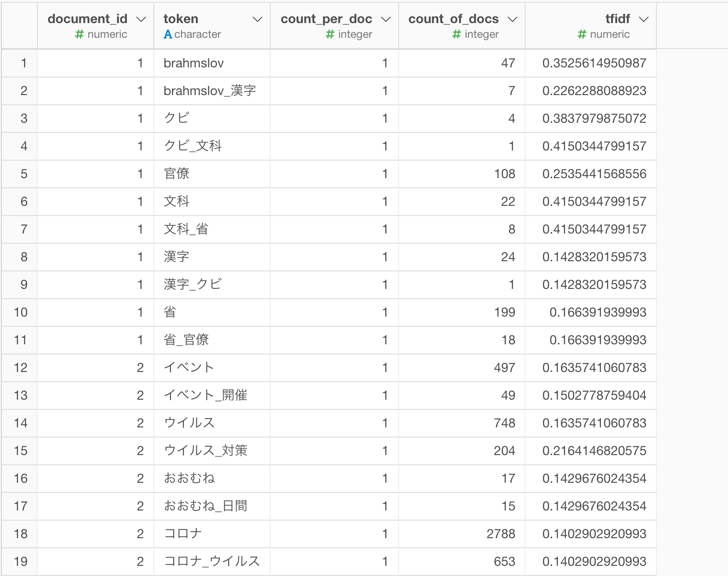728x576 pixels.
Task: Select the document_id column header
Action: click(96, 25)
